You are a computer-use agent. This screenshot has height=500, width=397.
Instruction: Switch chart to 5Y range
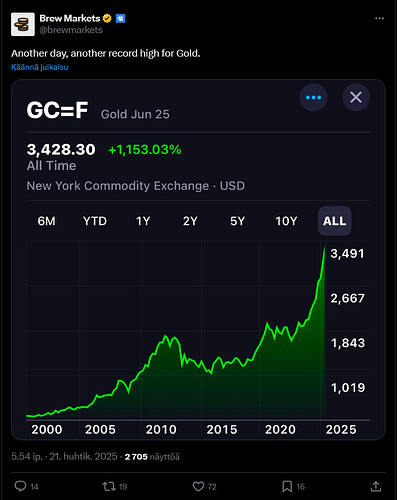237,221
